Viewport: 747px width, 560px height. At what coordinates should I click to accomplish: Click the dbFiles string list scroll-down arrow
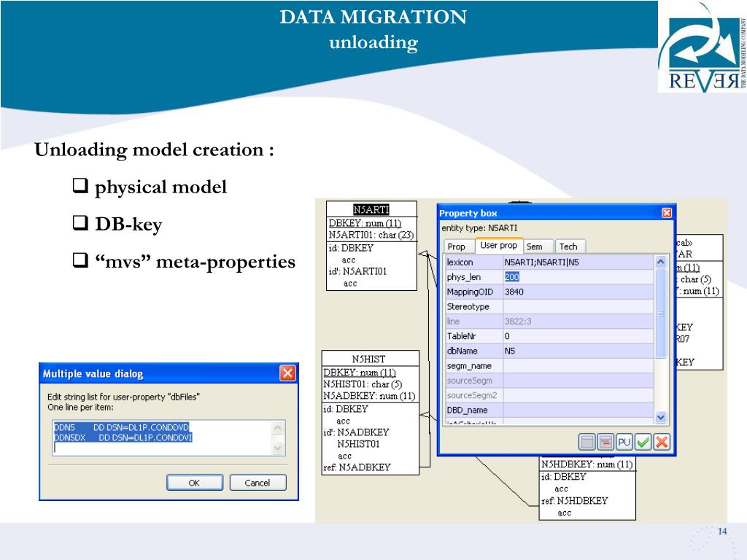278,448
